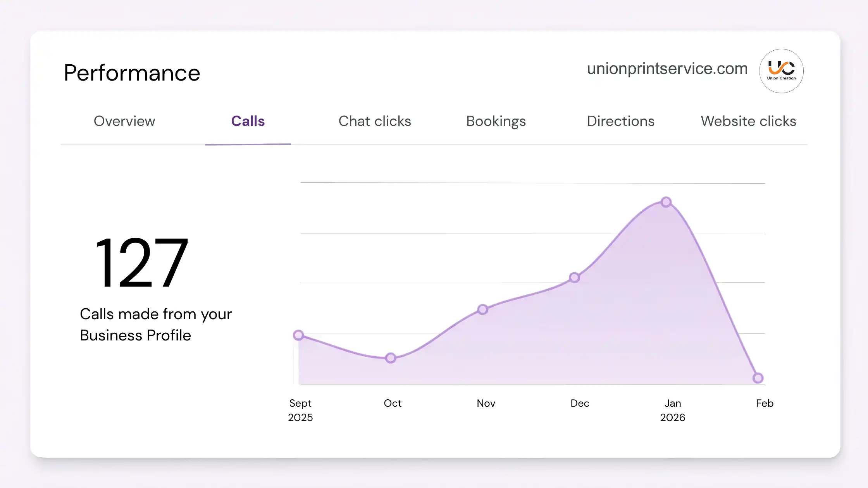Open the Bookings tab
The image size is (868, 488).
tap(496, 121)
